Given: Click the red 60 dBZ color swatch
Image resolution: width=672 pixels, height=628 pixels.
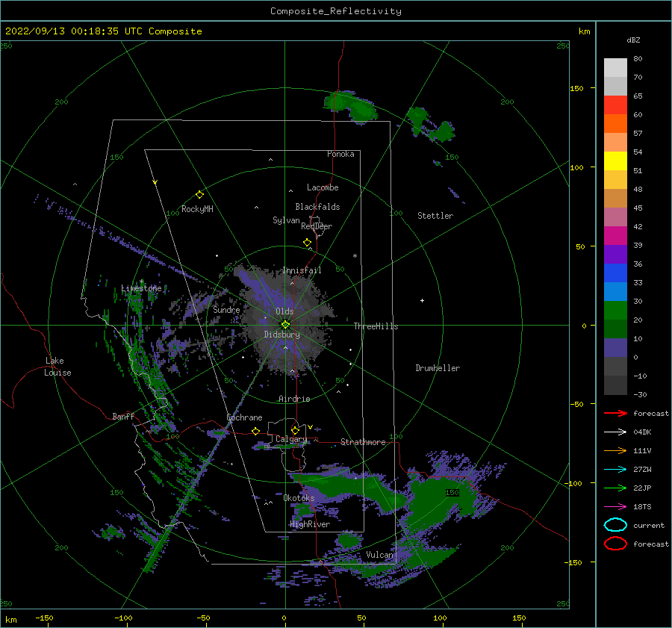Looking at the screenshot, I should point(615,105).
